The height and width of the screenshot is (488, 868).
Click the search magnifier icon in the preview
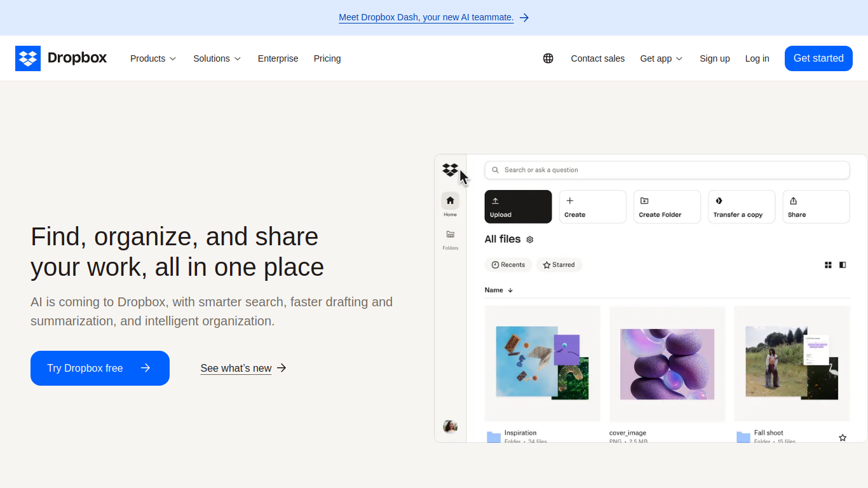(x=496, y=170)
